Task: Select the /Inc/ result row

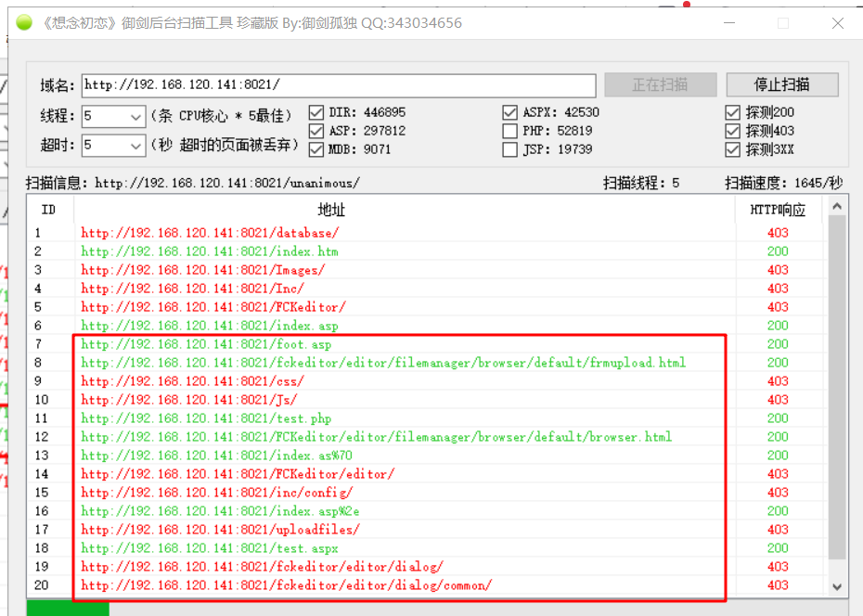Action: pyautogui.click(x=424, y=289)
